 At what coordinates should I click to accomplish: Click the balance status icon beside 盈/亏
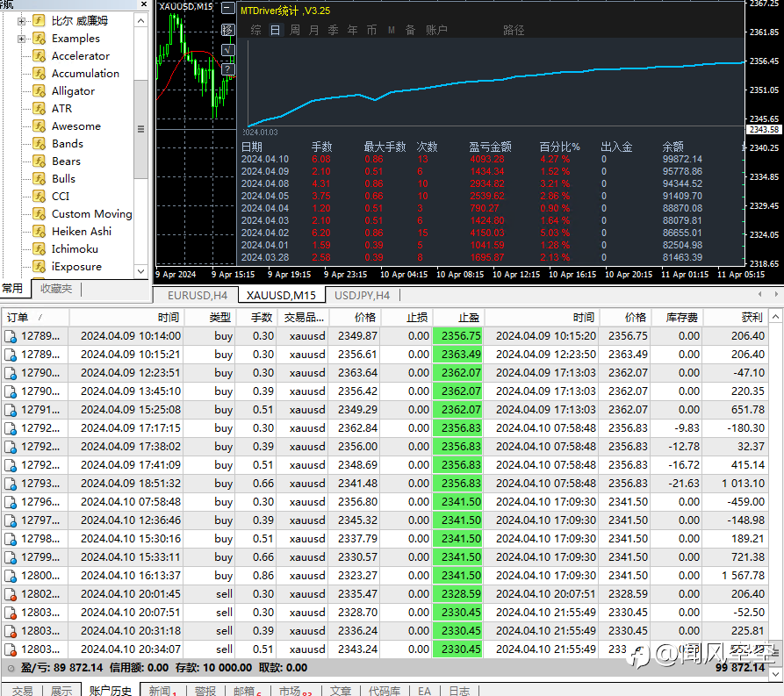[x=11, y=668]
